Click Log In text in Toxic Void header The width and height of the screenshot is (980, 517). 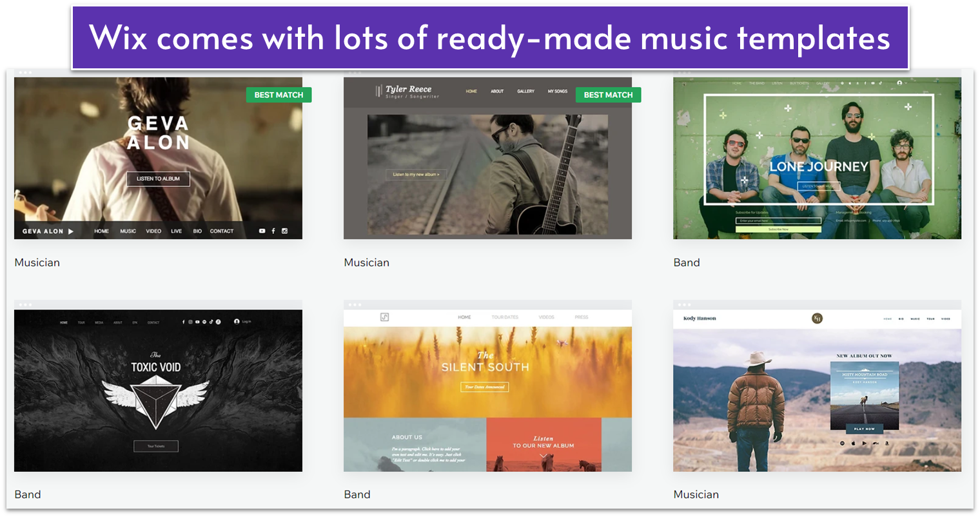pyautogui.click(x=246, y=321)
